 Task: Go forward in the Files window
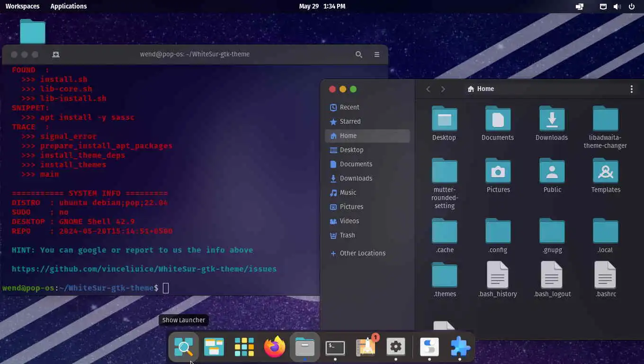coord(443,89)
